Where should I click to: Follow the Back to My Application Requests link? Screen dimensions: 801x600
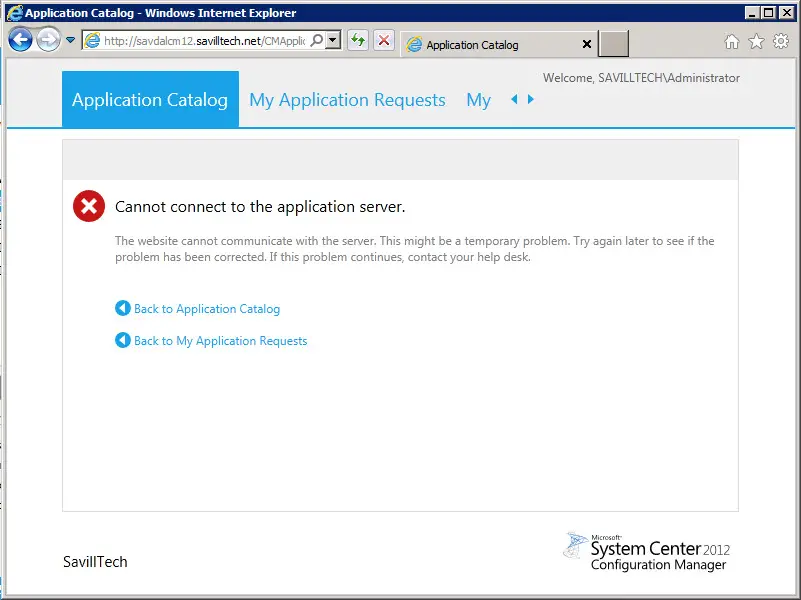pyautogui.click(x=220, y=341)
